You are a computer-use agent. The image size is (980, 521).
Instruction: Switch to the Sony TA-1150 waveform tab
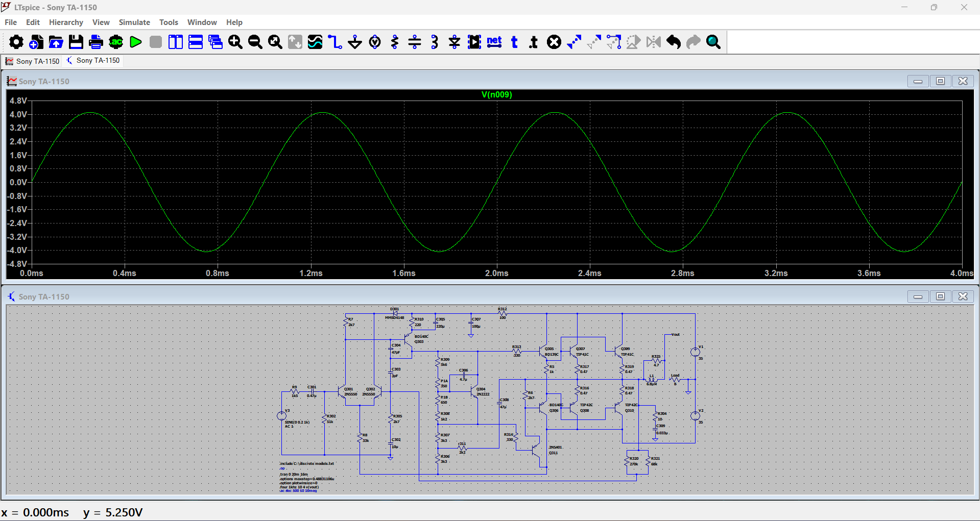32,61
